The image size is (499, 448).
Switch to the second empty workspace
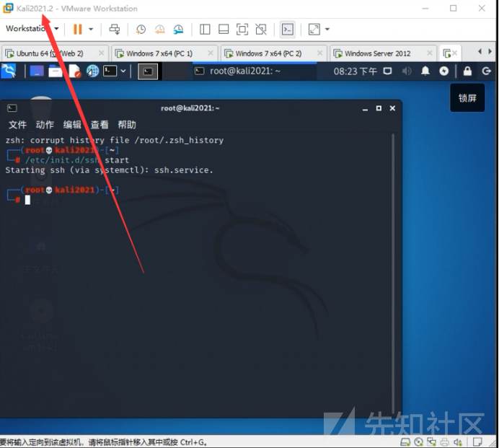click(x=175, y=71)
